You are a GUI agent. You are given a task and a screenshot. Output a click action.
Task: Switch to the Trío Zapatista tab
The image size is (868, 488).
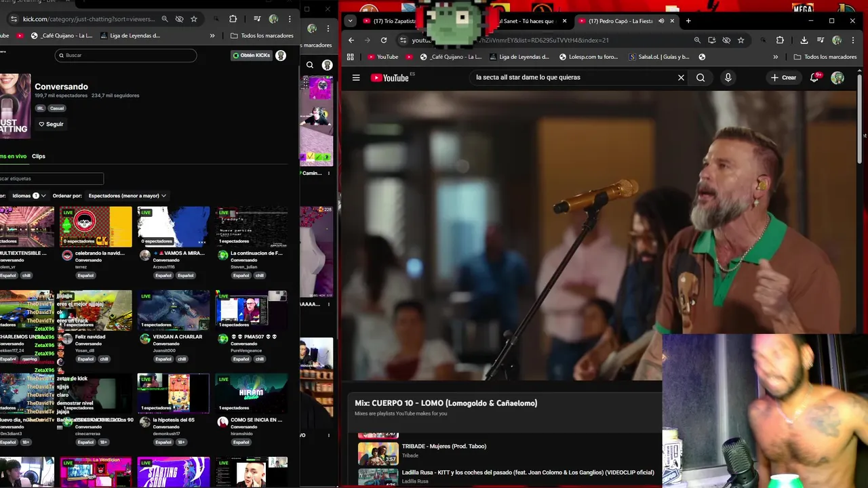point(391,21)
